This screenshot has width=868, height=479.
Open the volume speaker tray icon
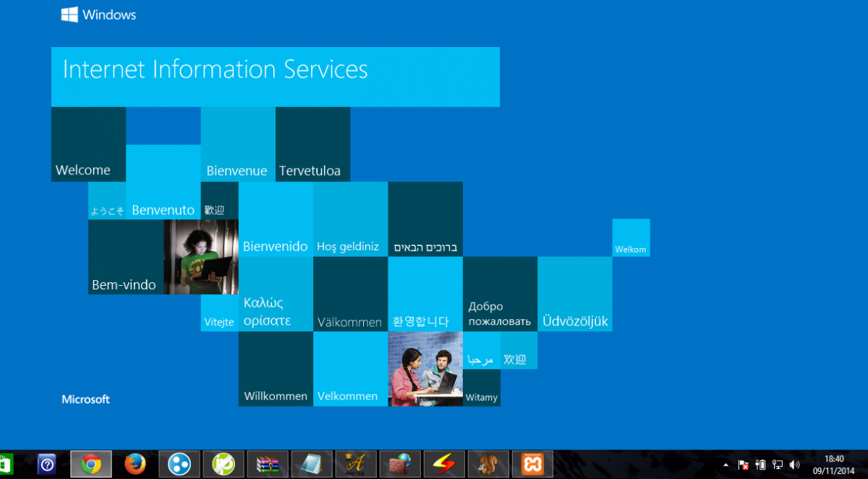(x=795, y=465)
